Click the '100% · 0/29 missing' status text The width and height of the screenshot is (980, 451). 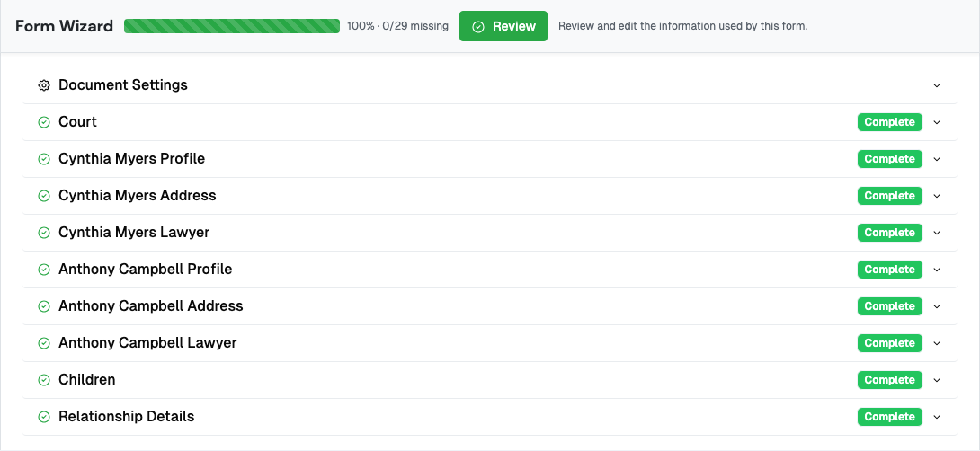(x=398, y=26)
